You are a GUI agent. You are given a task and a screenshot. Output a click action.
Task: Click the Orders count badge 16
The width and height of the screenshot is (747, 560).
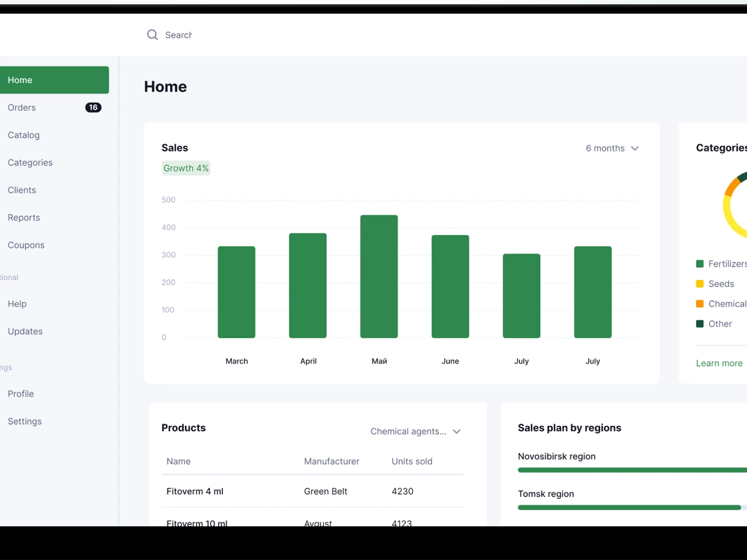pos(93,107)
